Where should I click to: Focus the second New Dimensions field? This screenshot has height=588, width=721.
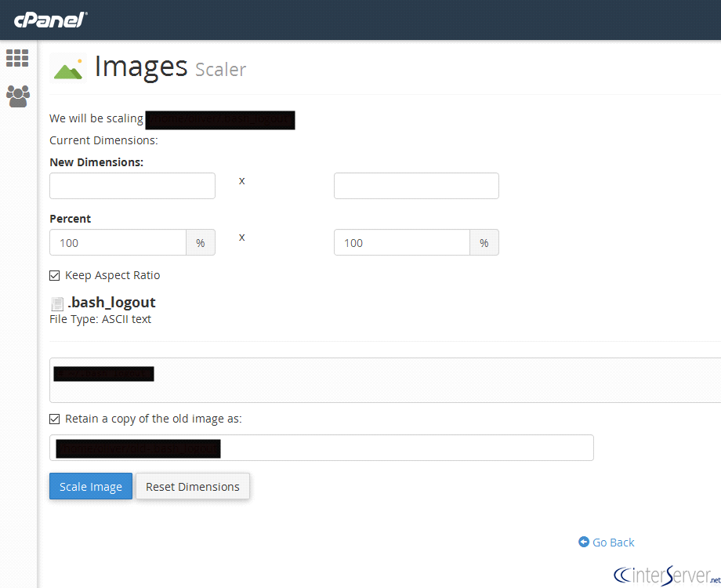click(x=416, y=186)
